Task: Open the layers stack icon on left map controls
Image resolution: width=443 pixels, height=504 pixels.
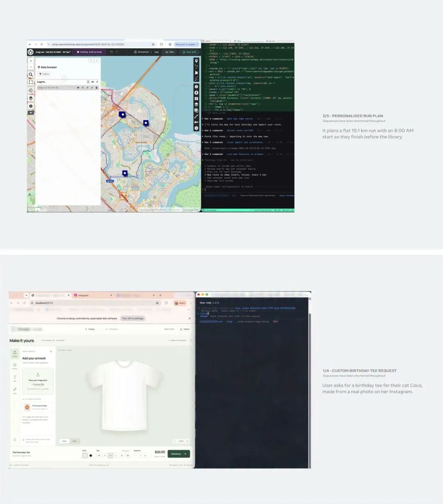Action: pos(31,98)
